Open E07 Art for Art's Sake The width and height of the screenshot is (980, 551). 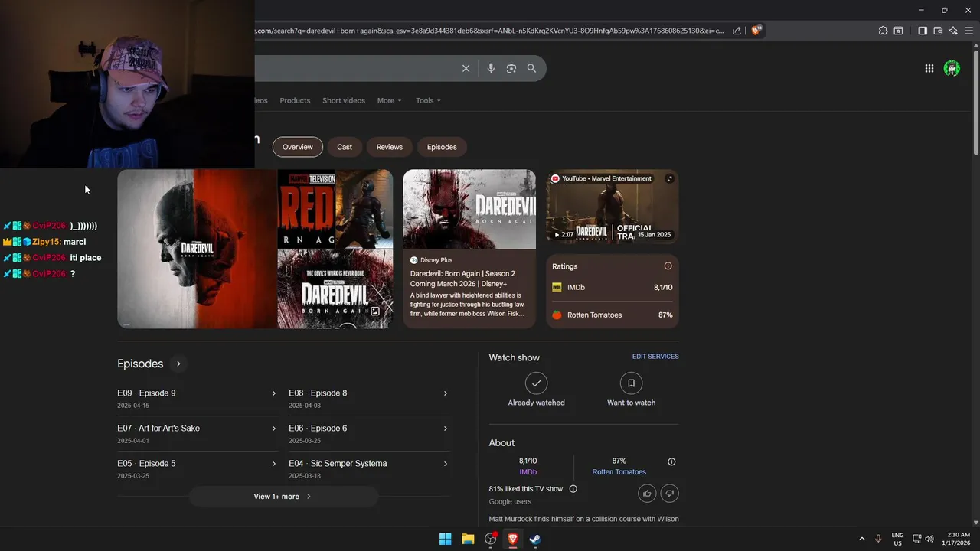pyautogui.click(x=197, y=434)
